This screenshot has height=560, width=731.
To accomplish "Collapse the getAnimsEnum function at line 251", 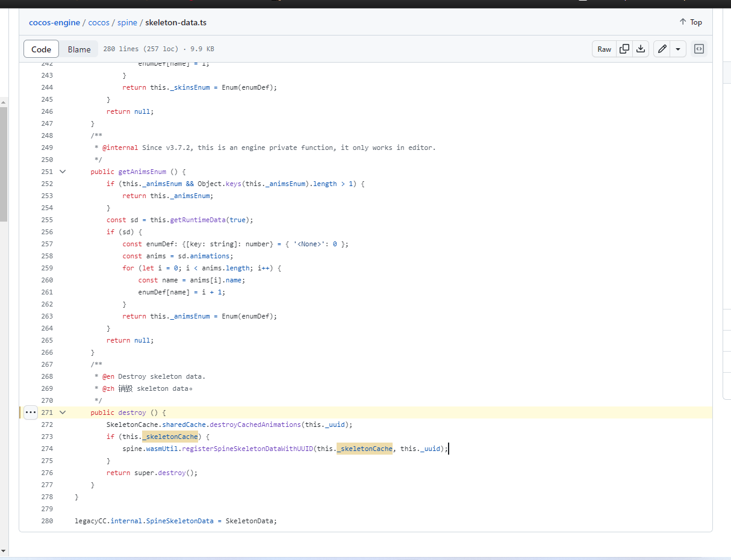I will tap(63, 172).
